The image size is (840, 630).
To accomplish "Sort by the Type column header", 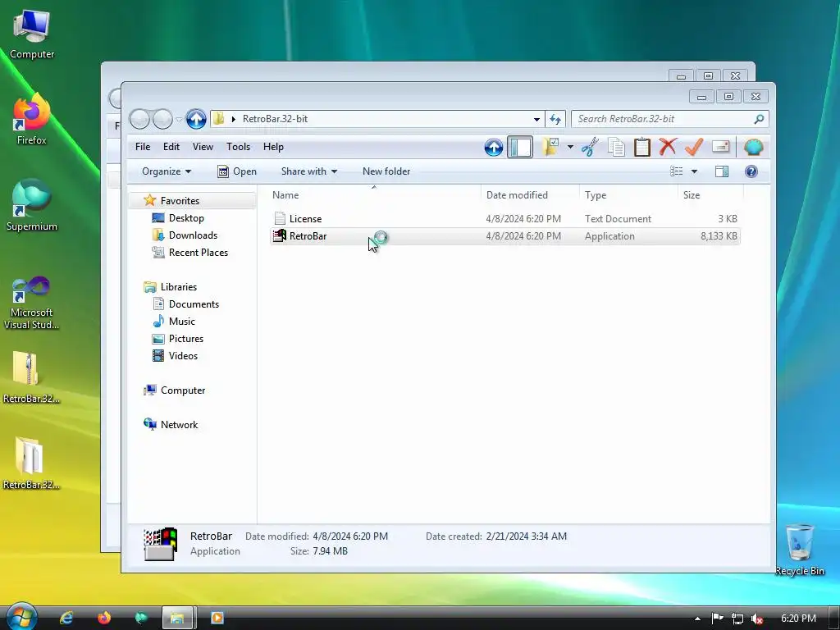I will click(x=628, y=195).
